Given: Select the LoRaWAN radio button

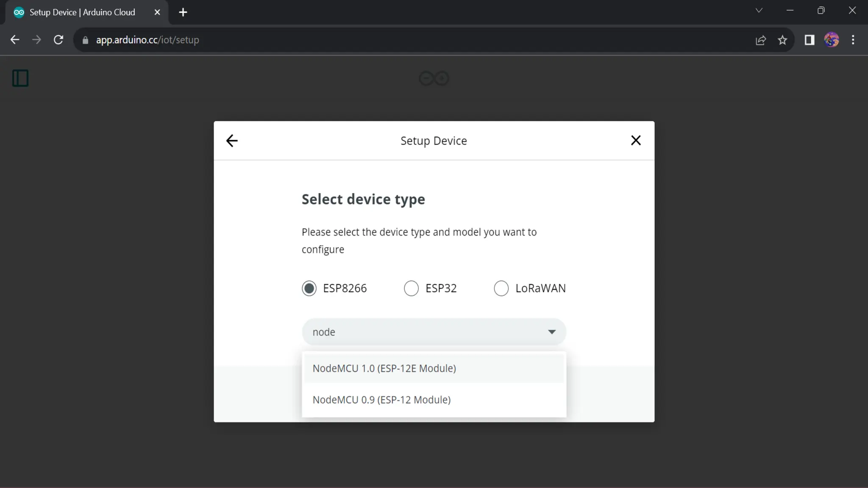Looking at the screenshot, I should coord(501,288).
